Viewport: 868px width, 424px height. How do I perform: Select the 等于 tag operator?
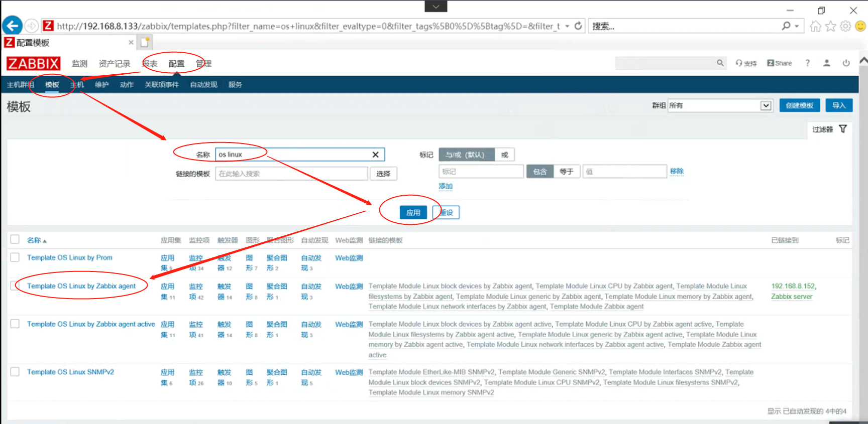567,172
